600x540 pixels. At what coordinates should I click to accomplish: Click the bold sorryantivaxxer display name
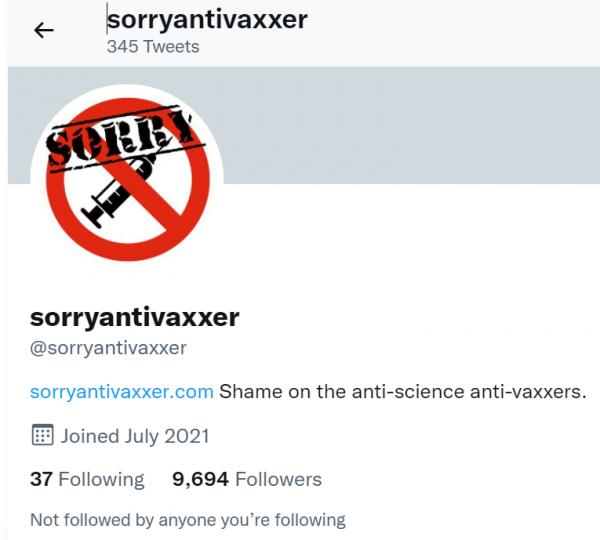coord(135,318)
